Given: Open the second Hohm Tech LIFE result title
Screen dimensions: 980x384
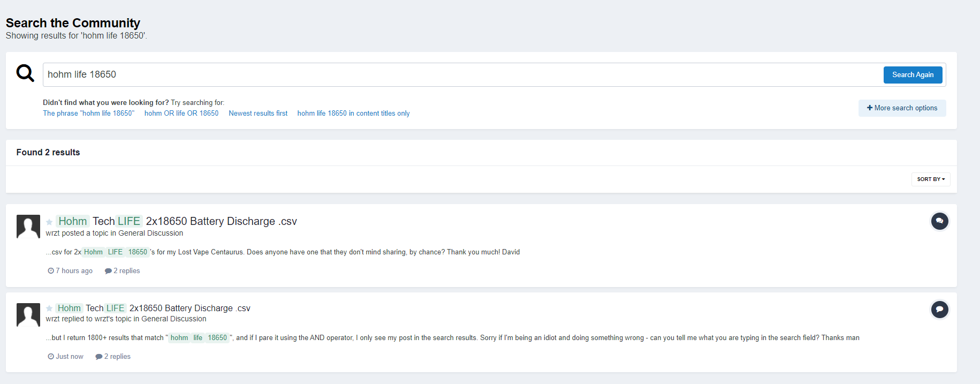Looking at the screenshot, I should pyautogui.click(x=154, y=308).
